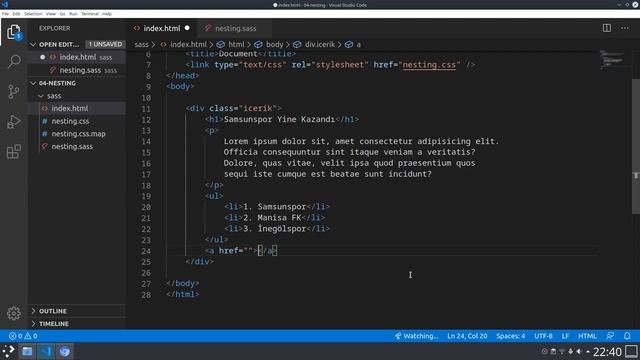Open the Help menu
The height and width of the screenshot is (360, 640).
tap(107, 14)
